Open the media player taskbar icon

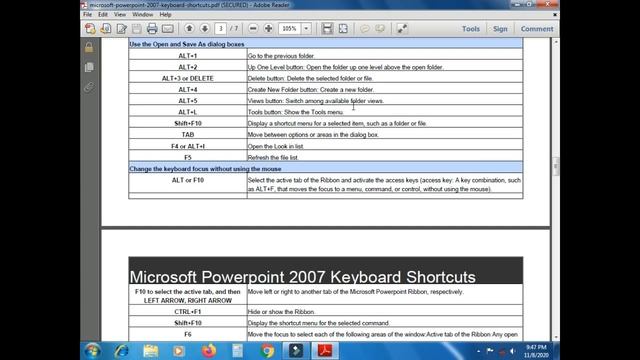point(178,351)
